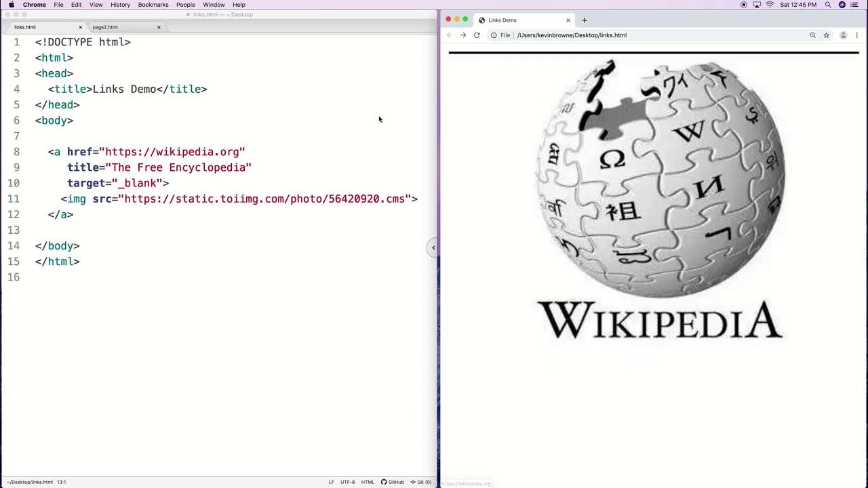Open the Chrome profile avatar
The width and height of the screenshot is (868, 488).
pos(843,35)
